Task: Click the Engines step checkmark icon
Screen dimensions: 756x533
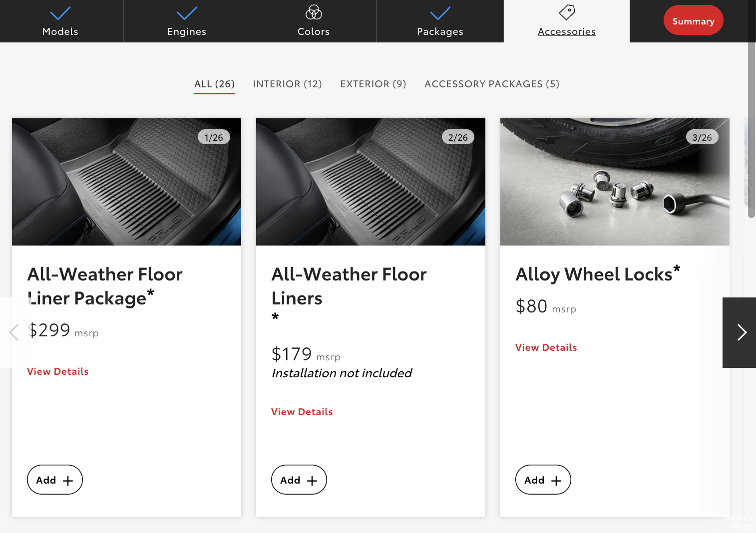Action: [x=187, y=13]
